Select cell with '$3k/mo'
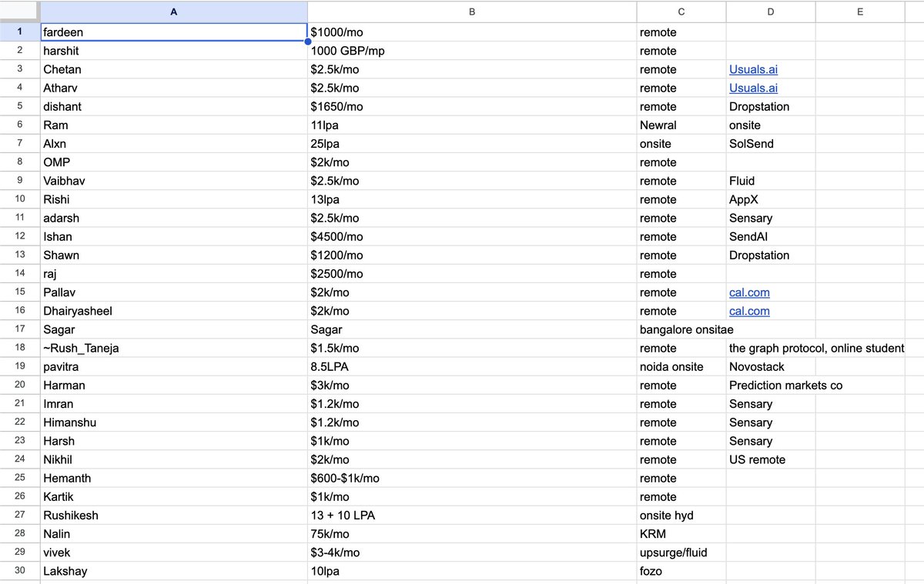 point(472,385)
